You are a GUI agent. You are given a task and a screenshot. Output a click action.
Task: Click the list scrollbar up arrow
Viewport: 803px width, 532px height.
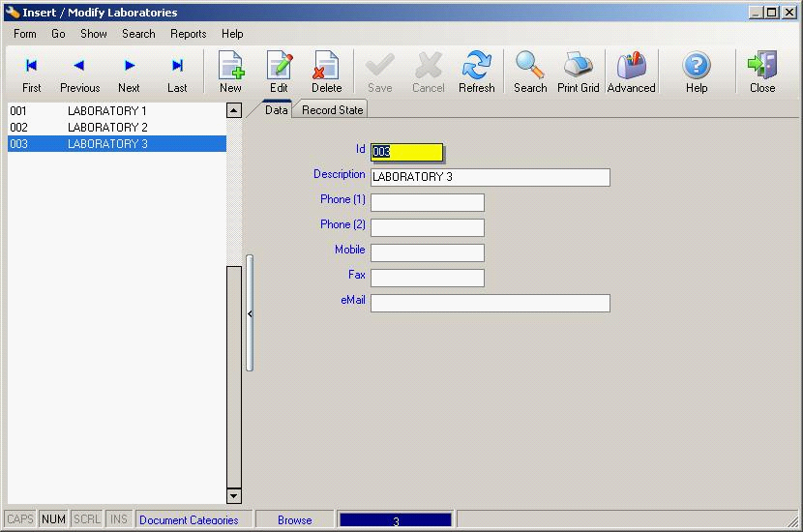[x=234, y=110]
